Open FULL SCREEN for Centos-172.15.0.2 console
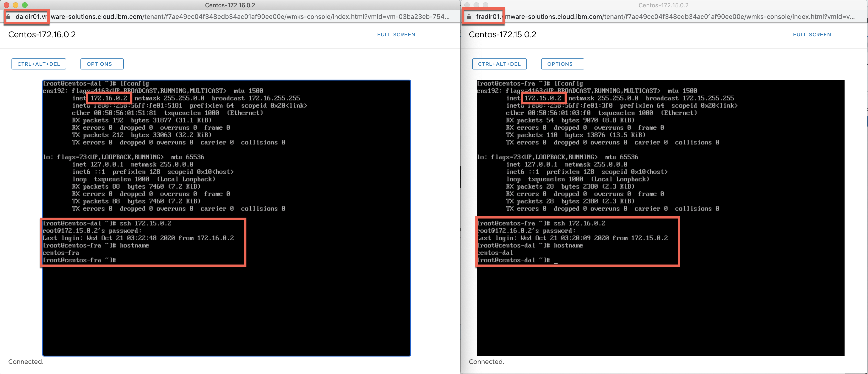868x374 pixels. tap(812, 35)
